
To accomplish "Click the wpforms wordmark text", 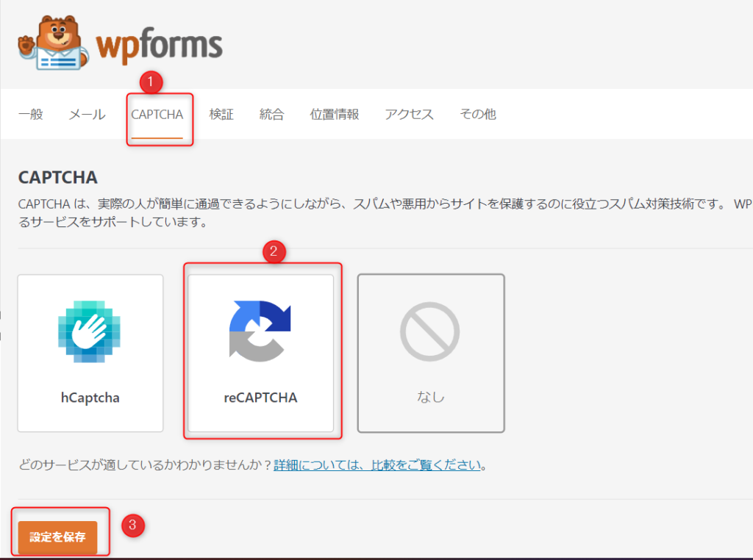I will [x=159, y=45].
